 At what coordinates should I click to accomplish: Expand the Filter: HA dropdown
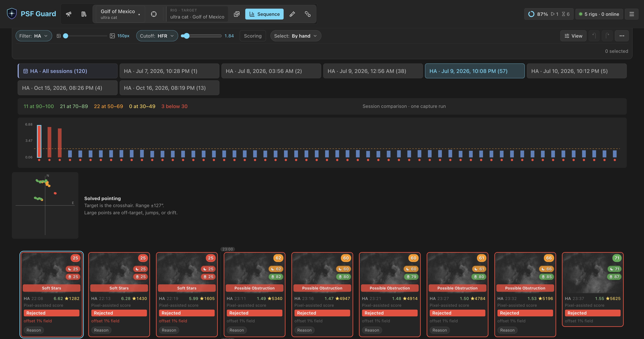pyautogui.click(x=34, y=36)
